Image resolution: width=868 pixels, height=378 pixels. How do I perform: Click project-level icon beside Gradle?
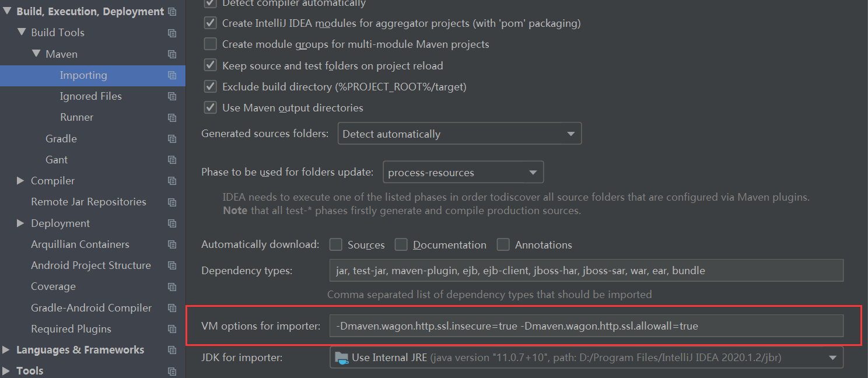point(172,139)
